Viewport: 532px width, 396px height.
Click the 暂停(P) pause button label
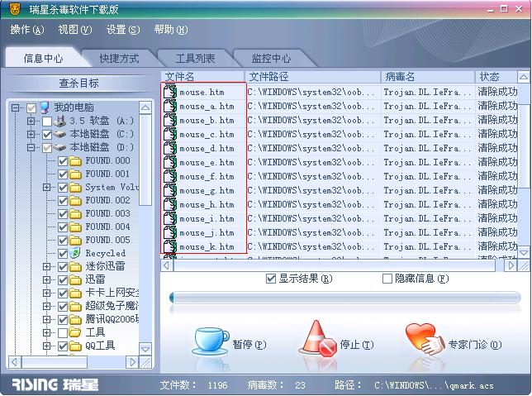pyautogui.click(x=249, y=345)
